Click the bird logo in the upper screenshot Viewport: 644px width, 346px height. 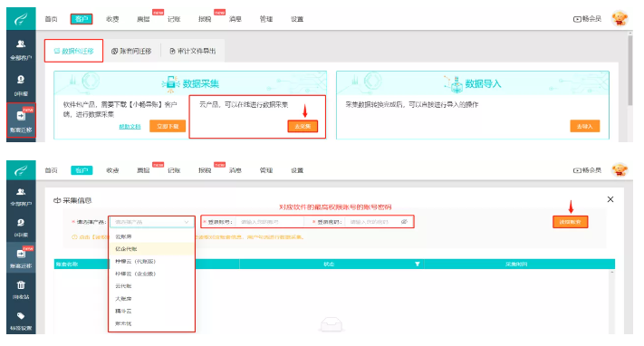pyautogui.click(x=21, y=19)
